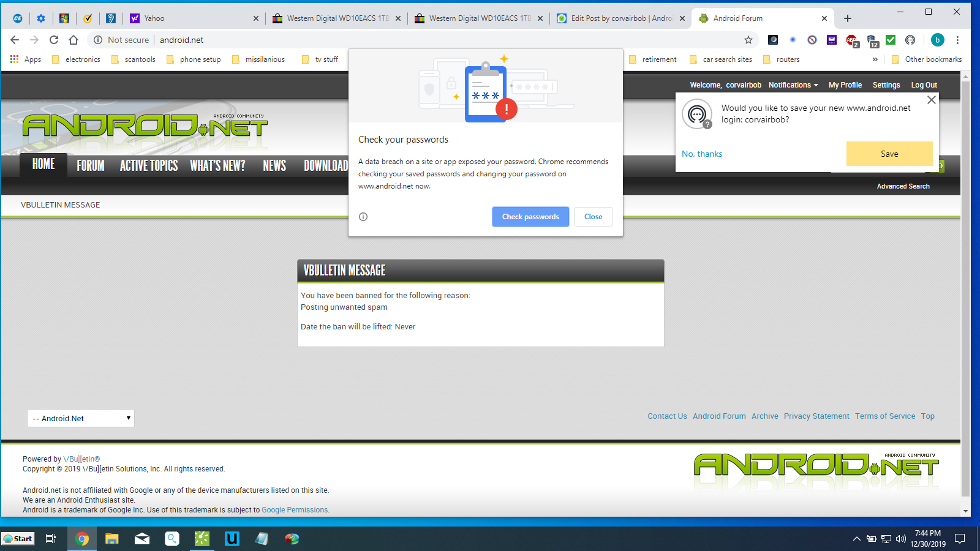Open My Profile link
The image size is (980, 551).
coord(845,85)
